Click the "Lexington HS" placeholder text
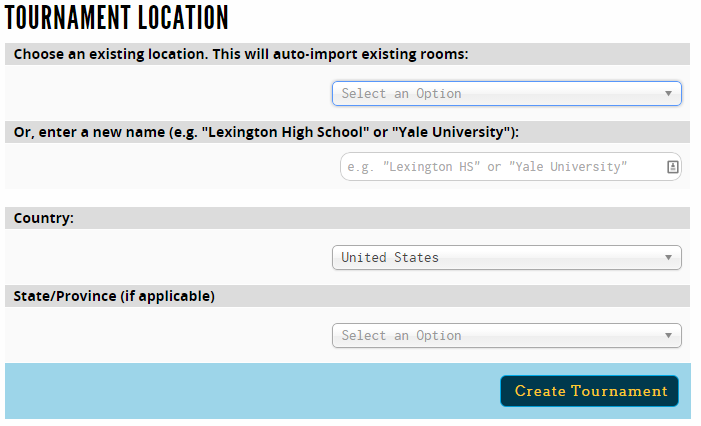 coord(430,167)
